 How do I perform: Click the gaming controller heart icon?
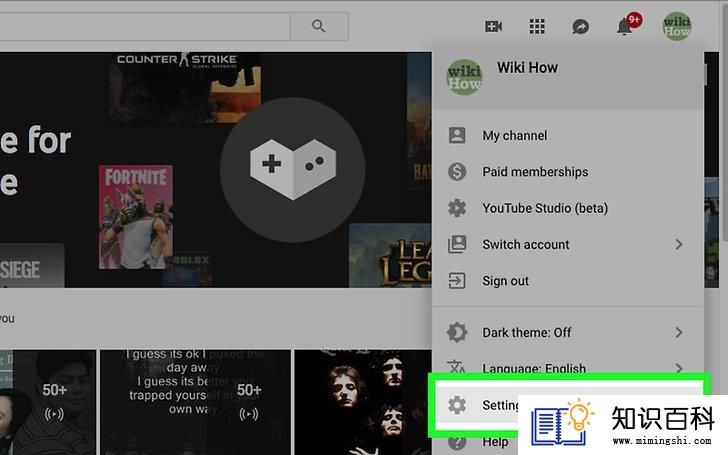pos(292,169)
